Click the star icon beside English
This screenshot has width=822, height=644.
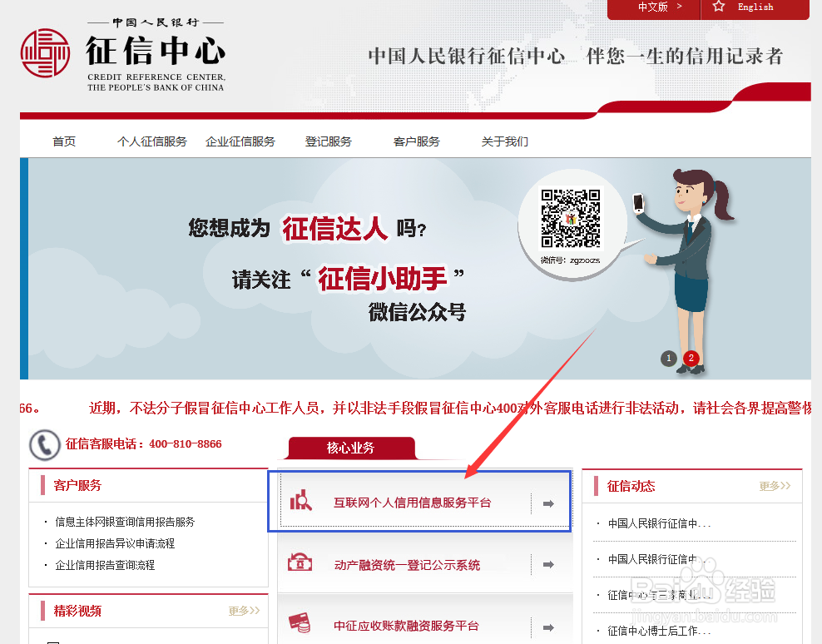718,7
